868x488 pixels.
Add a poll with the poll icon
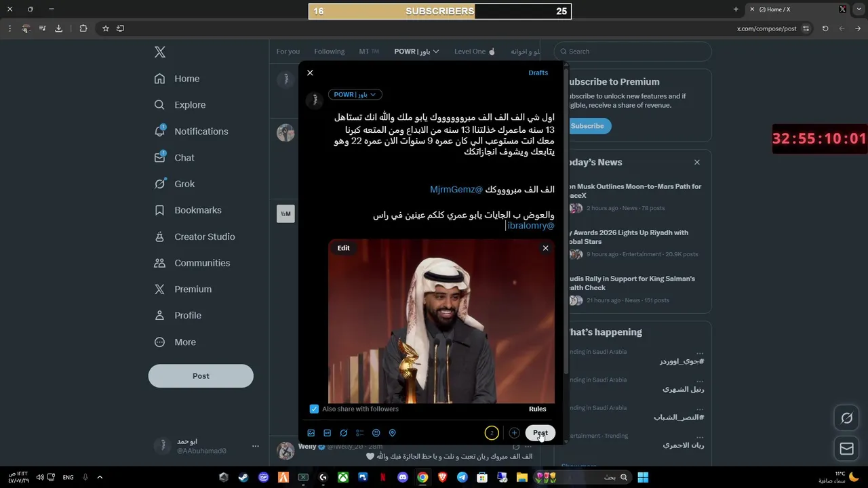360,433
